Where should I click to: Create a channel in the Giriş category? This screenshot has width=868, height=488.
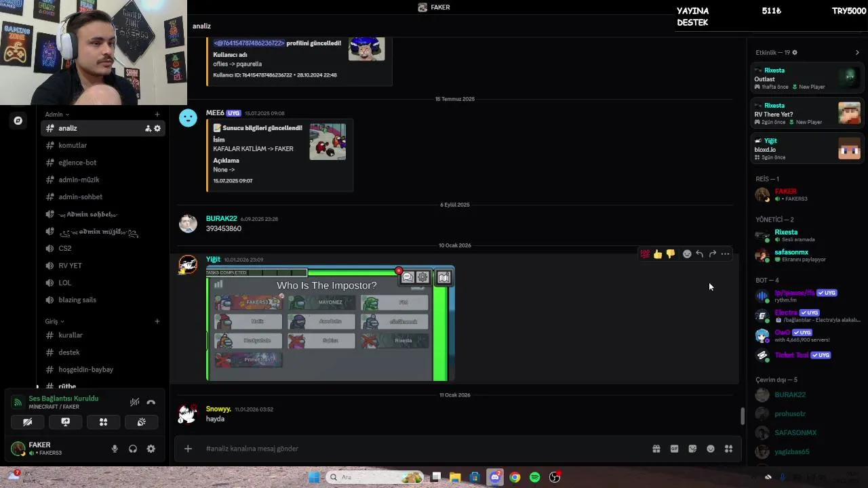coord(157,321)
